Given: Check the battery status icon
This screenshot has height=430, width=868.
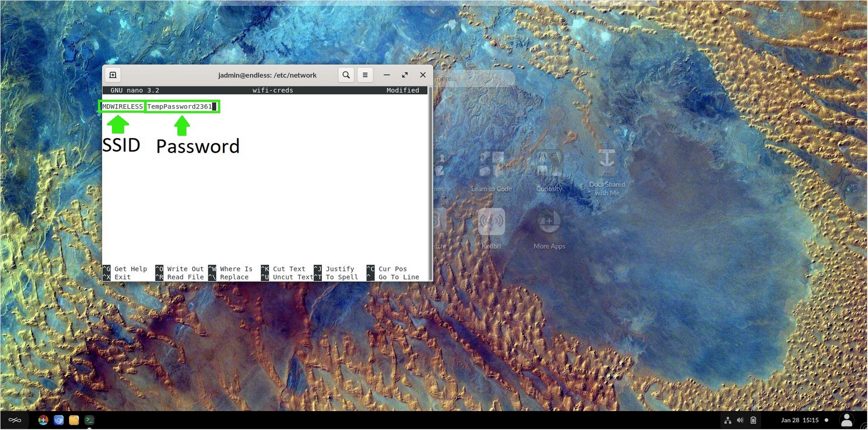Looking at the screenshot, I should (x=753, y=421).
